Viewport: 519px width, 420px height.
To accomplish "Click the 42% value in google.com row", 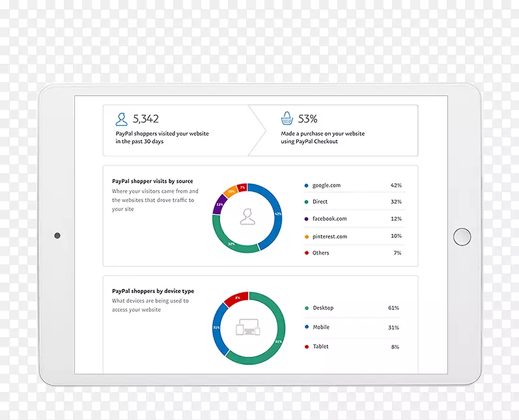I will pos(396,186).
